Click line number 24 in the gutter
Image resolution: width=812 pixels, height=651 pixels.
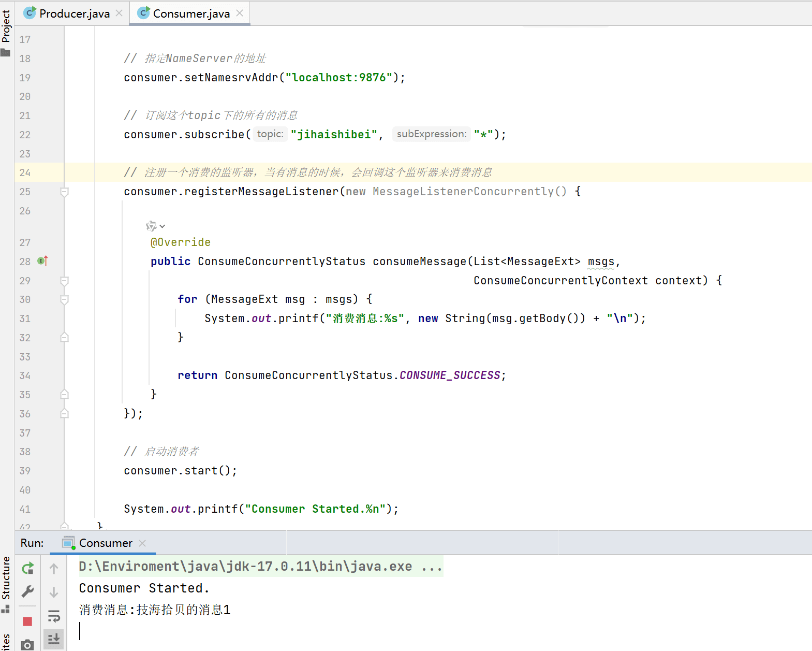coord(25,172)
